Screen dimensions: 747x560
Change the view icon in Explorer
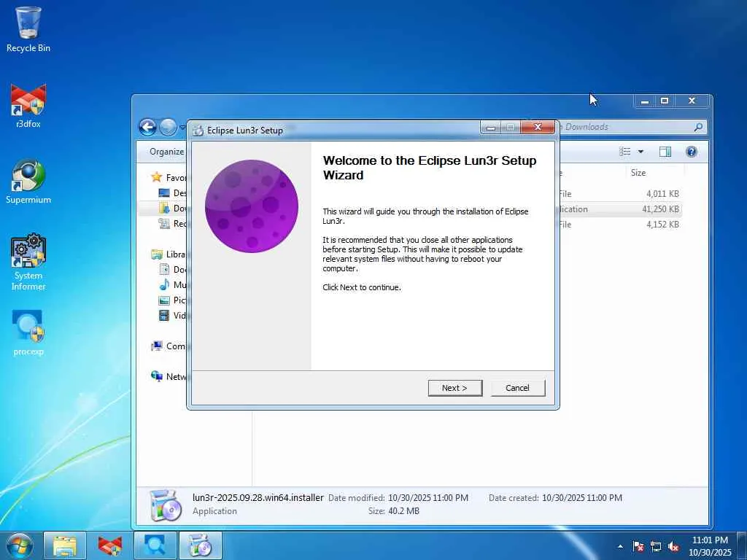[x=625, y=152]
